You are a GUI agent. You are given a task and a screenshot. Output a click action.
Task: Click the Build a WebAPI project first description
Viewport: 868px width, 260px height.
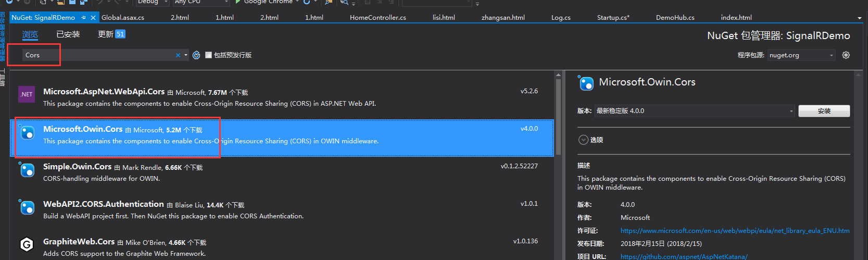coord(173,216)
